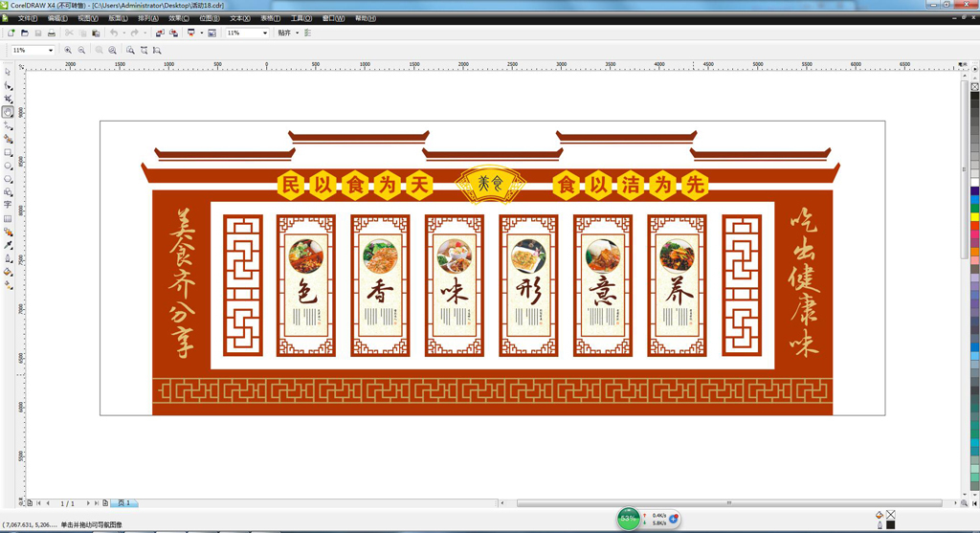Pick the Eyedropper tool

click(8, 245)
